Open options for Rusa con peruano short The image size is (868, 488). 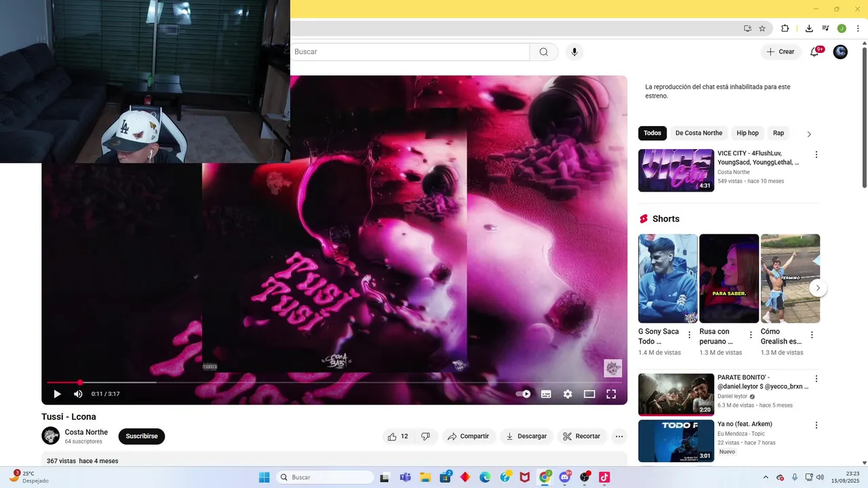tap(751, 335)
